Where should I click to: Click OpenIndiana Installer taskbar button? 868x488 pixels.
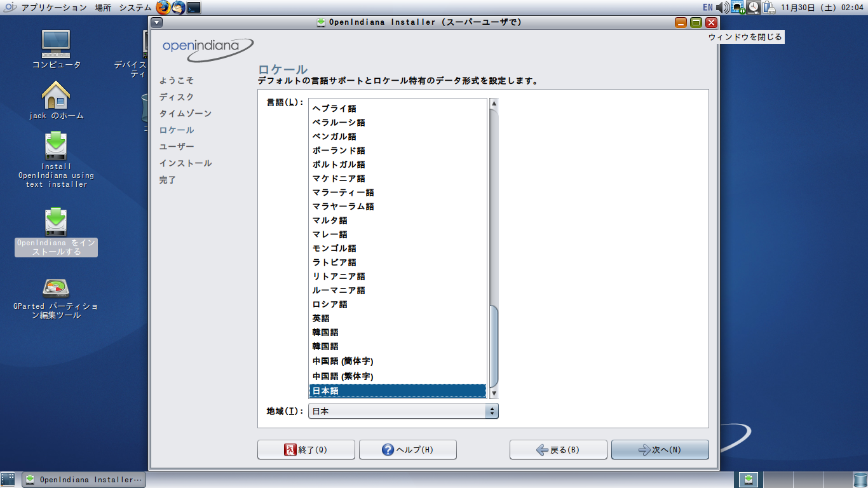[x=84, y=480]
